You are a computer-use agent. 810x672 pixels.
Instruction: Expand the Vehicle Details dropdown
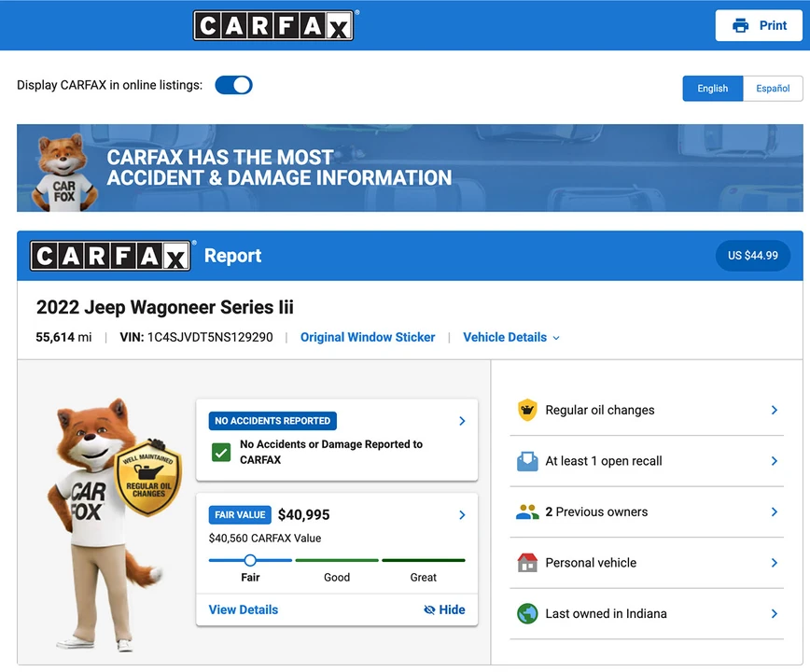click(x=510, y=337)
